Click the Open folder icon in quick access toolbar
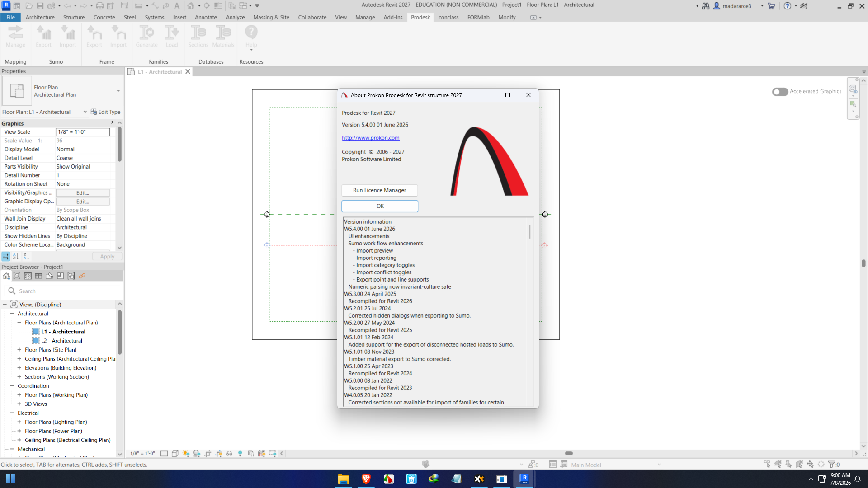 [x=29, y=6]
